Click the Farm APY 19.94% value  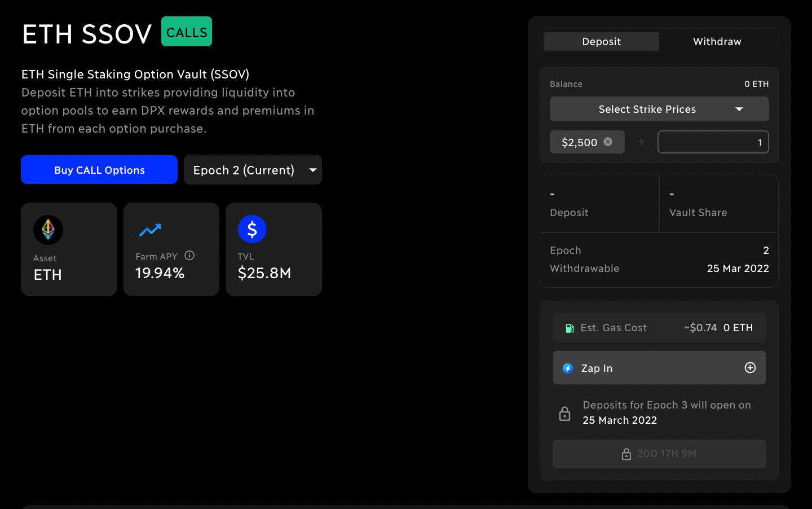pos(160,273)
